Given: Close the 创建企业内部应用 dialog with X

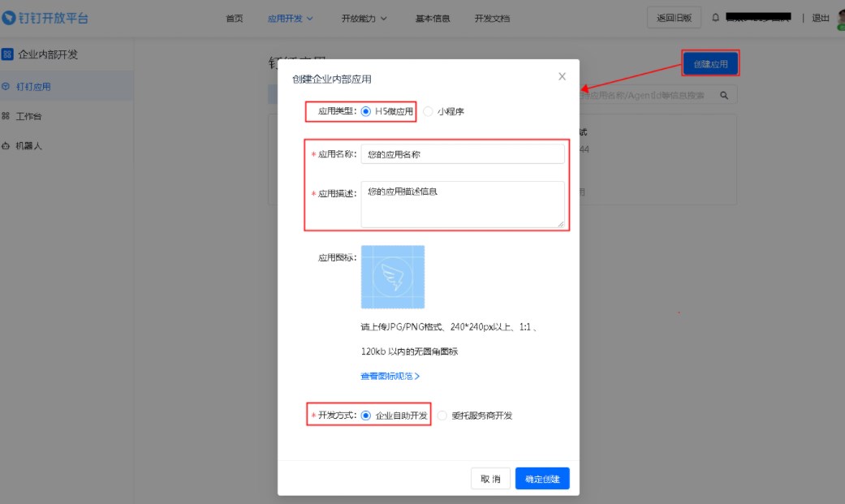Looking at the screenshot, I should click(x=562, y=76).
